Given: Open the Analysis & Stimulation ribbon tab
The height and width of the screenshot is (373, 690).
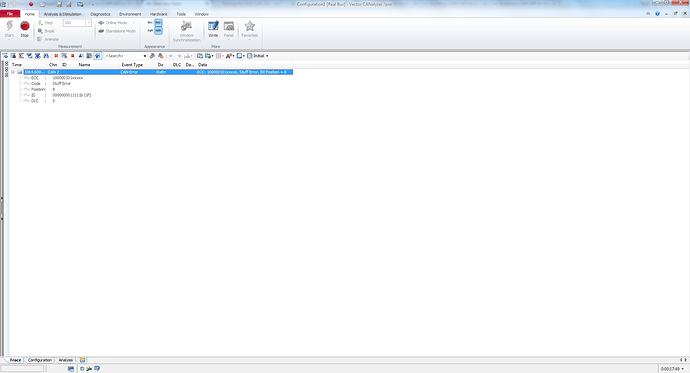Looking at the screenshot, I should pos(62,14).
